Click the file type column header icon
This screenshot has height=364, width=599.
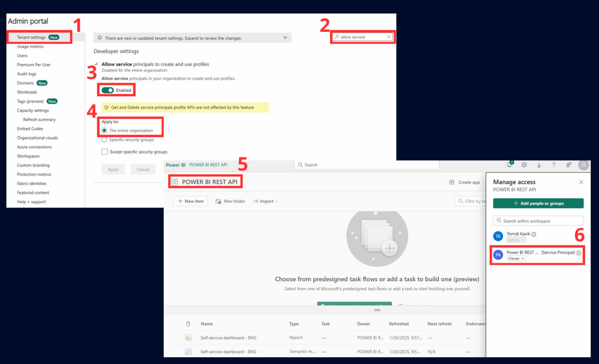pos(188,324)
